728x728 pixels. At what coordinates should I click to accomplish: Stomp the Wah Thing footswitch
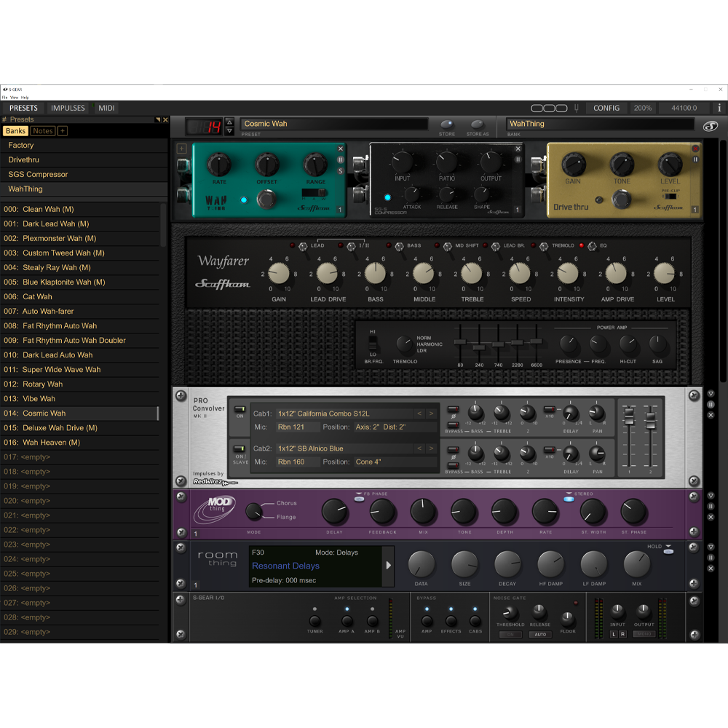coord(266,199)
